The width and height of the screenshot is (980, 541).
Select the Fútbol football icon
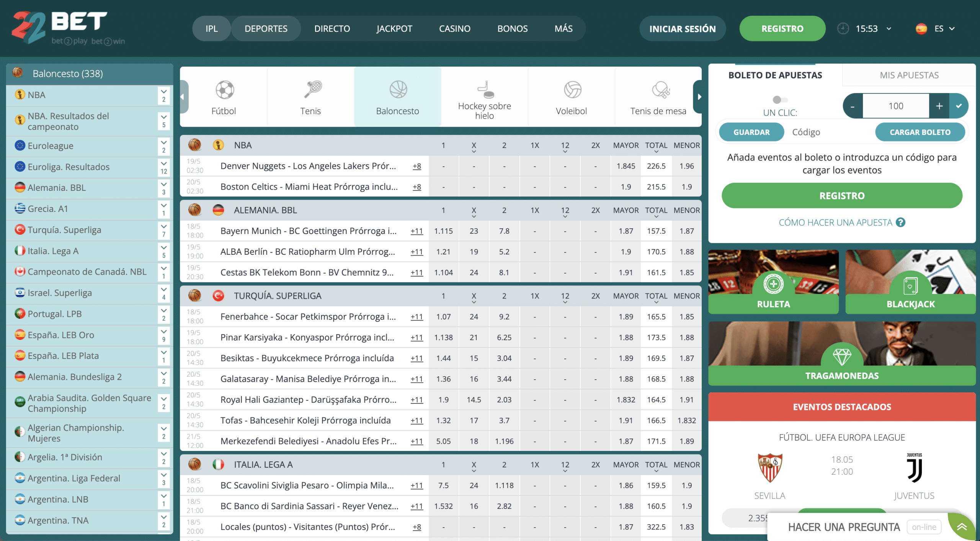click(225, 90)
